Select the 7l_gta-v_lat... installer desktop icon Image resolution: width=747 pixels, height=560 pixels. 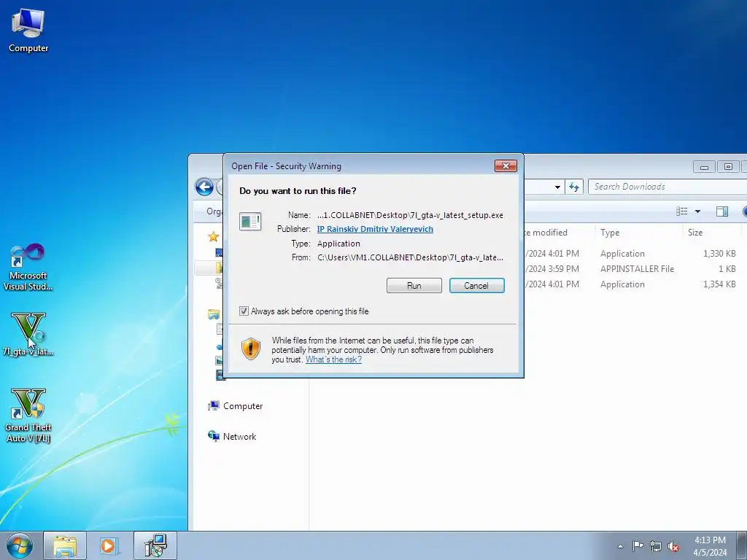coord(28,334)
